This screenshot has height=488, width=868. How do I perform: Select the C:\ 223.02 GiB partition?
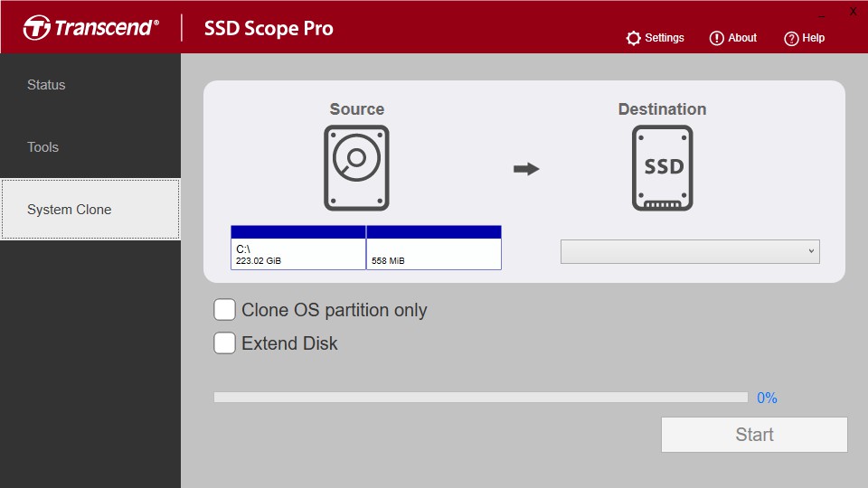pos(297,248)
